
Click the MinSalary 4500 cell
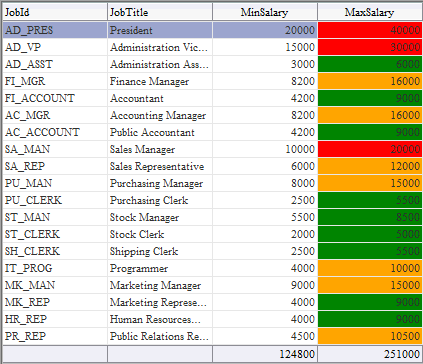265,336
